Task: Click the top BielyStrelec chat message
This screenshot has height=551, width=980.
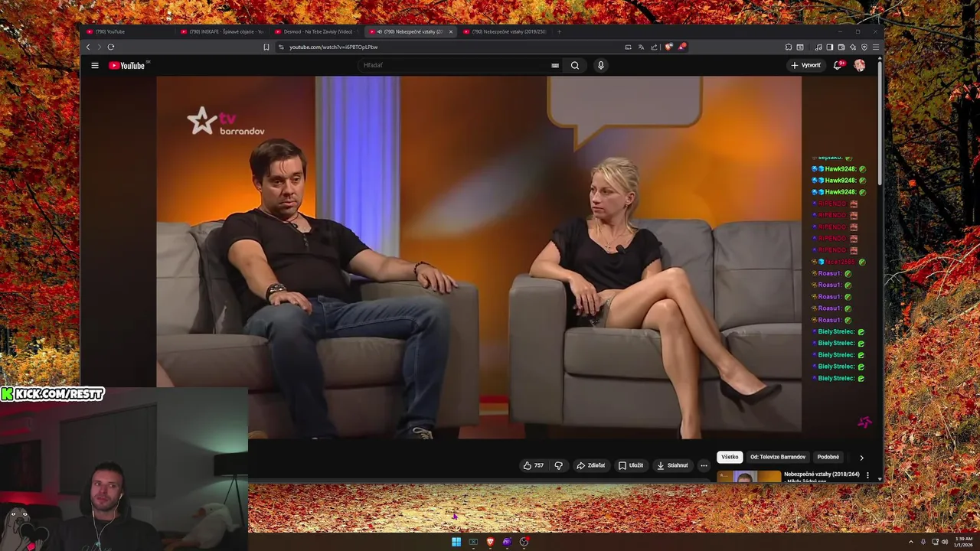Action: point(838,331)
